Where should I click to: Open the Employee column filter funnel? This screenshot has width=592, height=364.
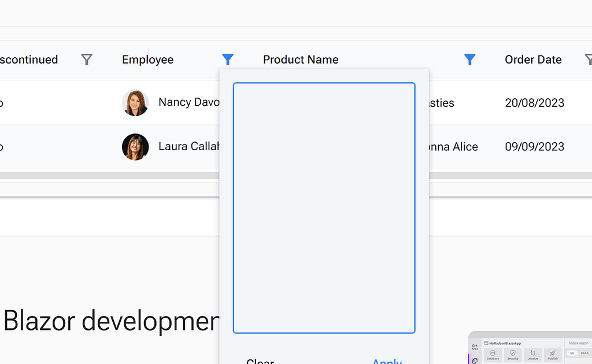[228, 60]
